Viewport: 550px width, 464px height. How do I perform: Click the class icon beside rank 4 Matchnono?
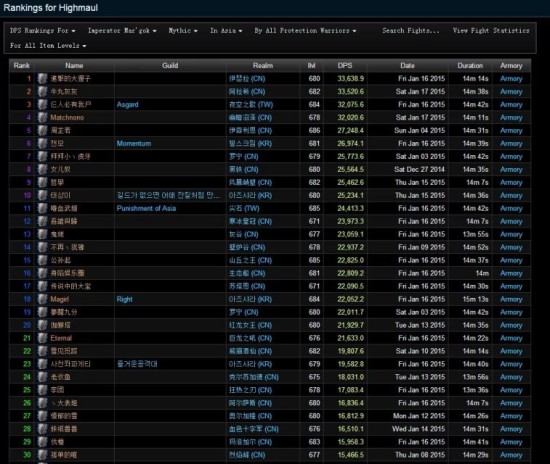click(42, 117)
